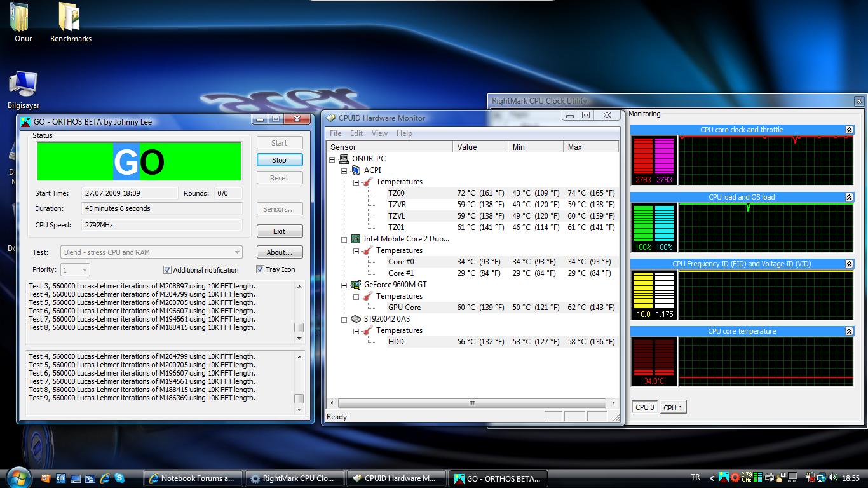Click the Intel Mobile Core 2 Duo chip icon
The width and height of the screenshot is (868, 488).
click(356, 239)
